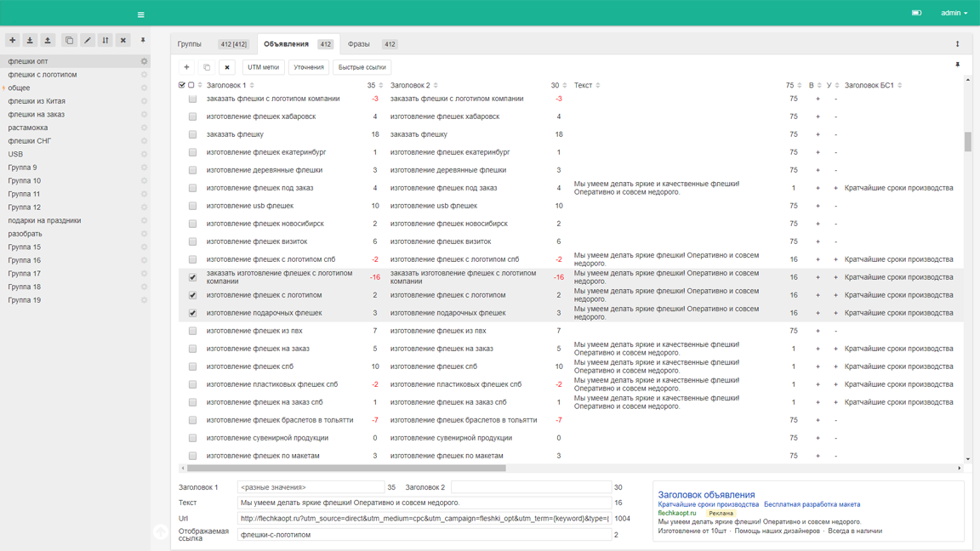This screenshot has width=980, height=551.
Task: Click the horizontal scrollbar under the table
Action: tap(346, 468)
